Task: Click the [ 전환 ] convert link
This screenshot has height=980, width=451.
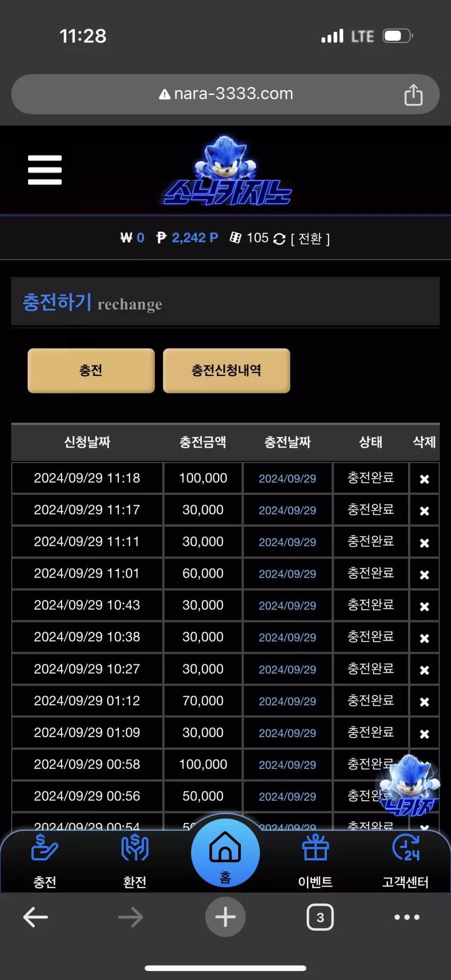Action: [x=310, y=239]
